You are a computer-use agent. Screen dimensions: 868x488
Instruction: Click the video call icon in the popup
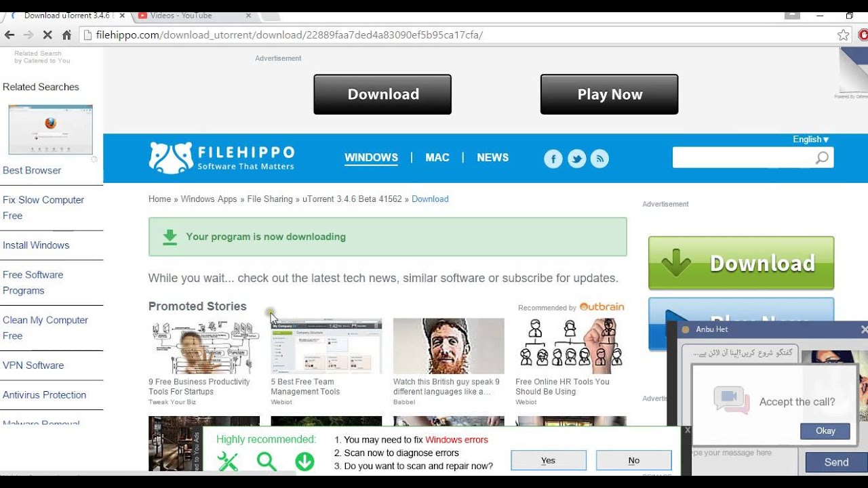731,400
